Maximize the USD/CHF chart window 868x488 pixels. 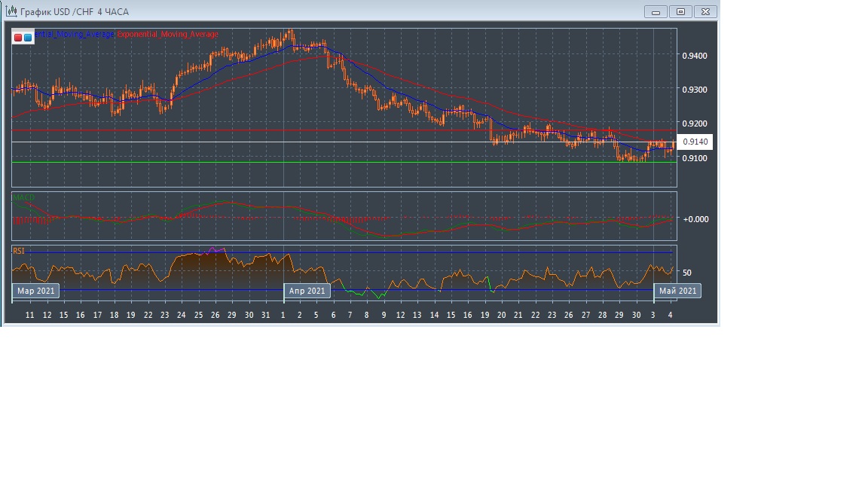click(680, 11)
